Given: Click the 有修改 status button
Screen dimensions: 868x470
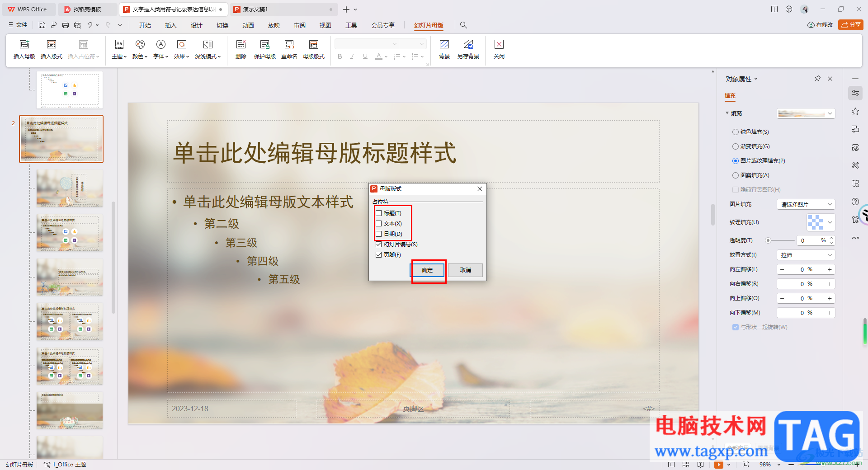Looking at the screenshot, I should tap(820, 25).
